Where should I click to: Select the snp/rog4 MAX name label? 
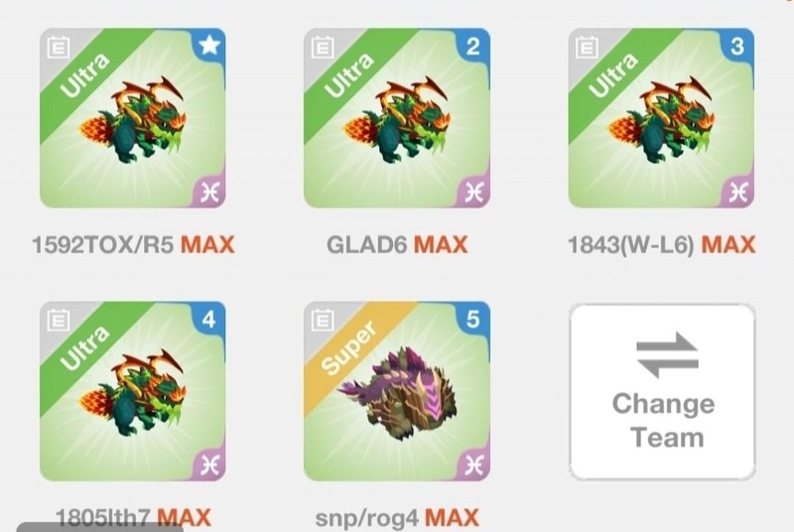(397, 518)
